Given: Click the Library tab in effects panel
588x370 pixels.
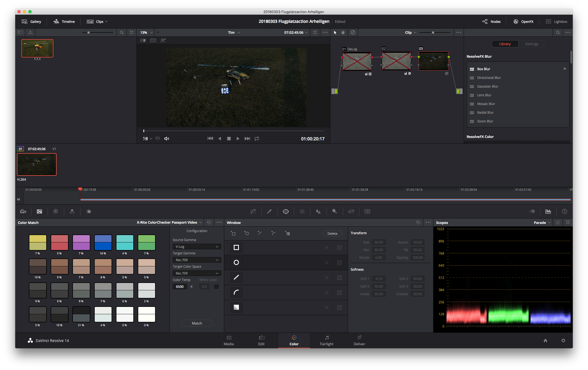Looking at the screenshot, I should pyautogui.click(x=505, y=44).
